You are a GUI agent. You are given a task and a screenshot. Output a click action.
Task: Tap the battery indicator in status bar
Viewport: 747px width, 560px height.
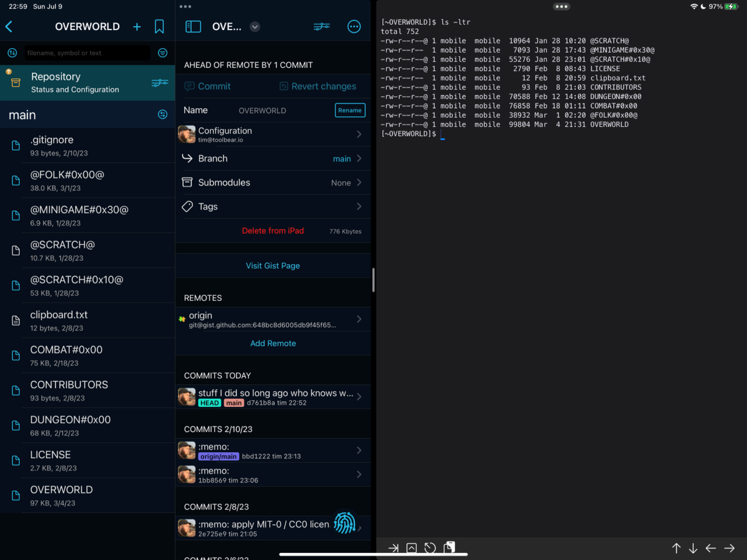[x=731, y=6]
